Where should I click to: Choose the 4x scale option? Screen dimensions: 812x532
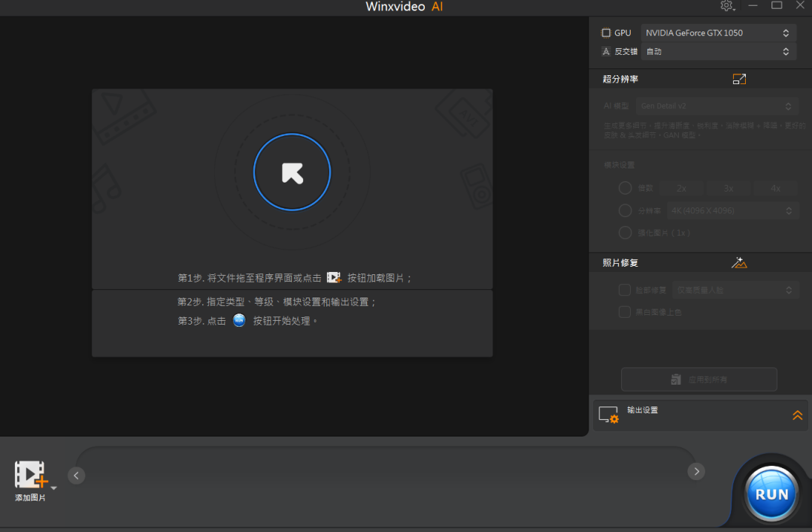[x=775, y=189]
